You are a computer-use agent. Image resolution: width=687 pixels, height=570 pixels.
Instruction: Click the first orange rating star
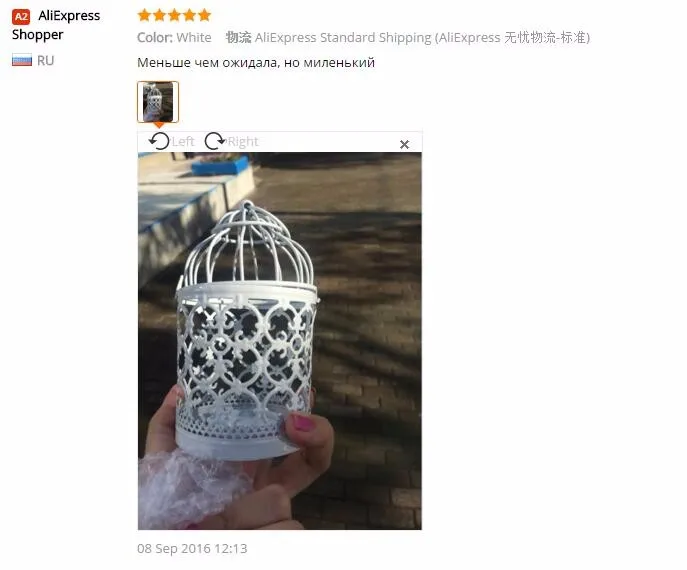coord(144,16)
